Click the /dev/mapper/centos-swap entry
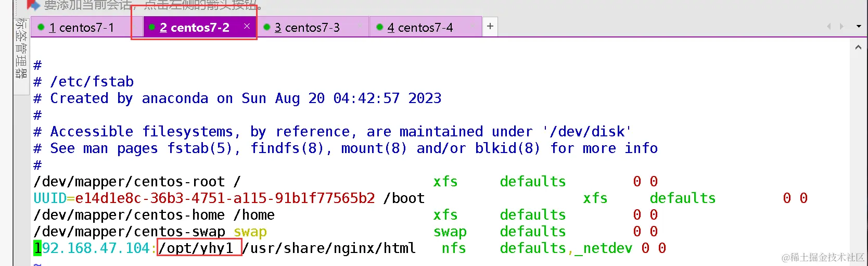 click(129, 232)
